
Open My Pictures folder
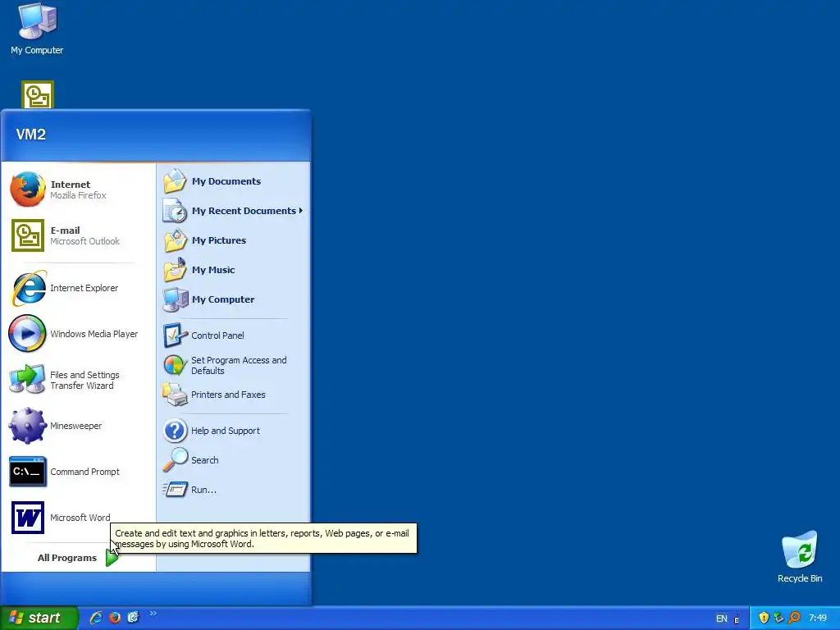click(x=233, y=240)
